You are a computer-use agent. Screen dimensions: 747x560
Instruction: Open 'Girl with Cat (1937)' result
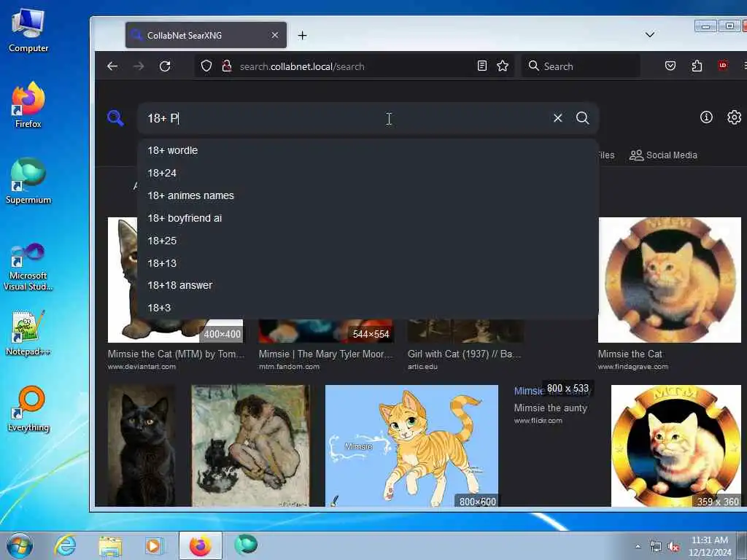tap(465, 354)
